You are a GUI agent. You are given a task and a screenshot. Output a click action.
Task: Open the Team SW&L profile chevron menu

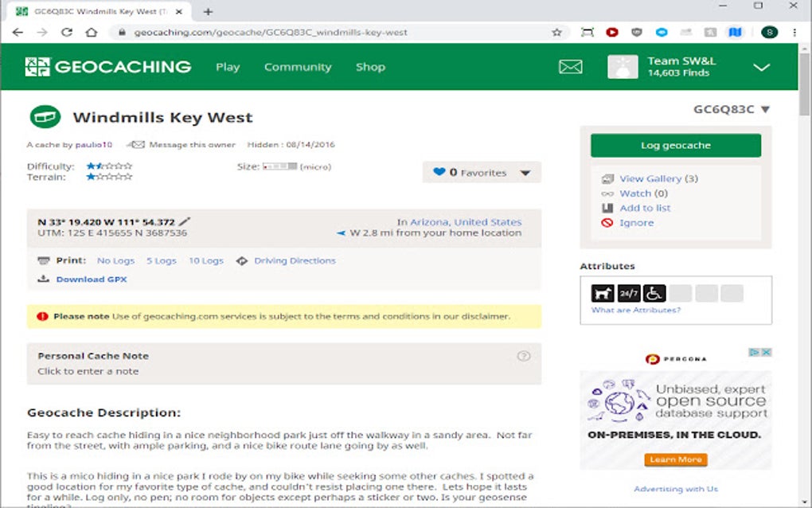click(761, 68)
